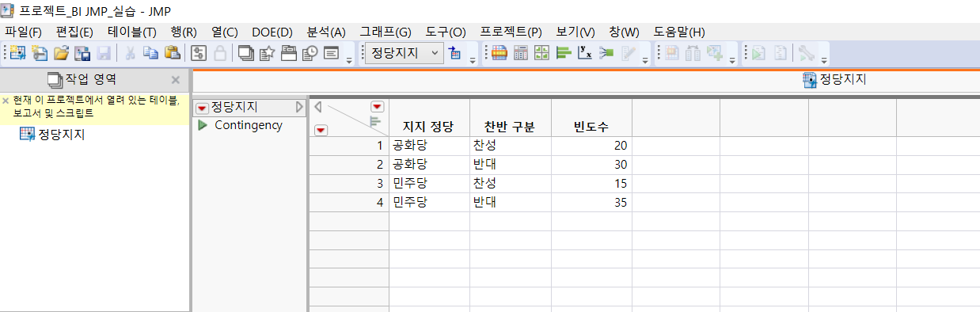Create a new data table from toolbar
The height and width of the screenshot is (312, 980).
coord(17,53)
